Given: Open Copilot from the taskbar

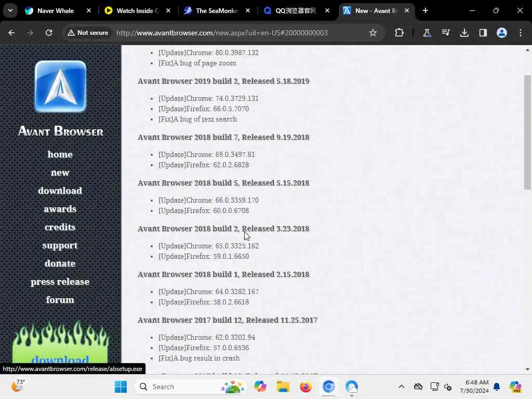Looking at the screenshot, I should (260, 387).
